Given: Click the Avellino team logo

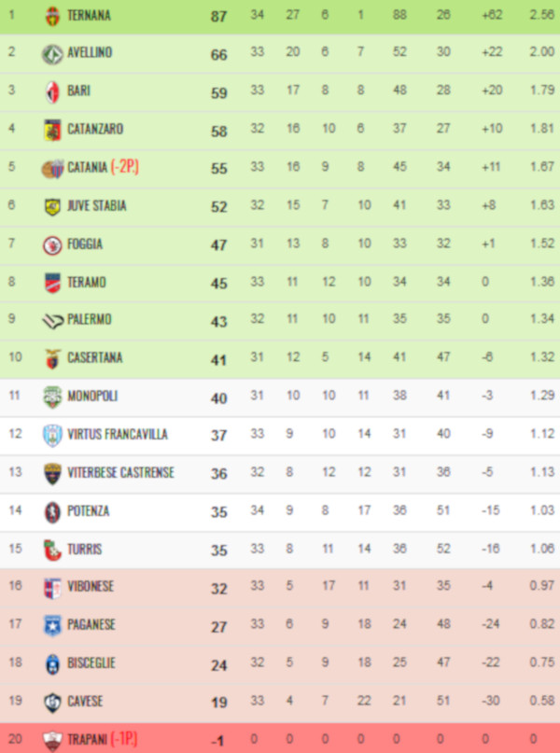Looking at the screenshot, I should tap(52, 53).
